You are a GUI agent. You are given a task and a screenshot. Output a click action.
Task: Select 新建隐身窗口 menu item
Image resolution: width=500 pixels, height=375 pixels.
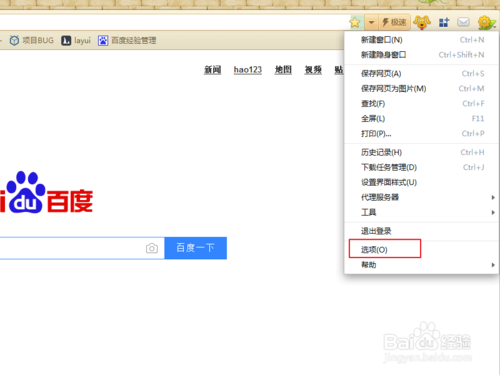[x=421, y=55]
